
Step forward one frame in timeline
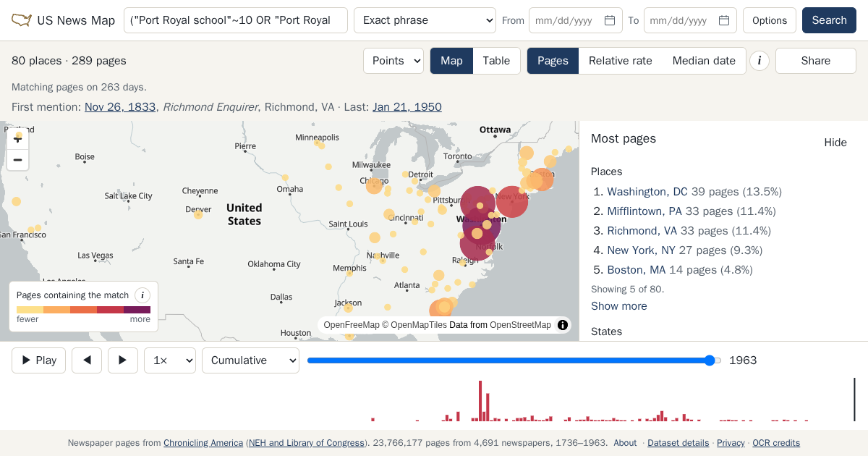pyautogui.click(x=123, y=360)
